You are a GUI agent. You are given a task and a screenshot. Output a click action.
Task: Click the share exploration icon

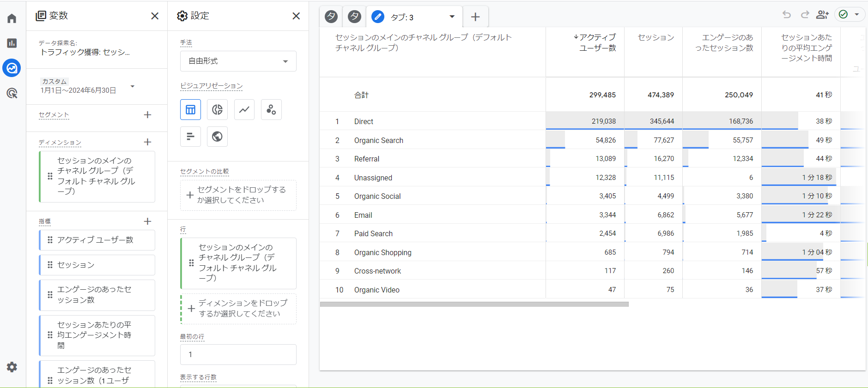(822, 15)
